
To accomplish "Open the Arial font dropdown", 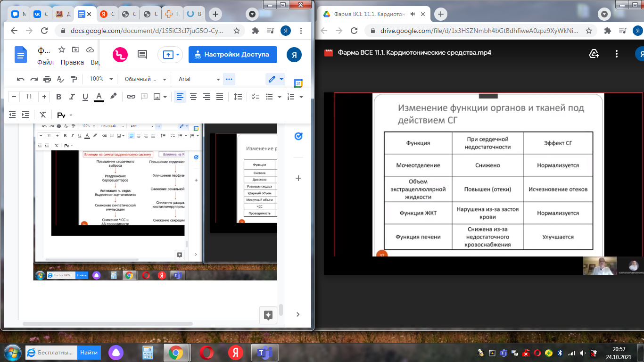I will point(199,79).
